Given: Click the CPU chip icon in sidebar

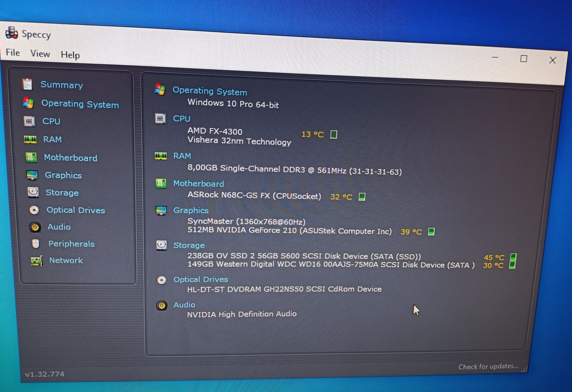Looking at the screenshot, I should [29, 121].
